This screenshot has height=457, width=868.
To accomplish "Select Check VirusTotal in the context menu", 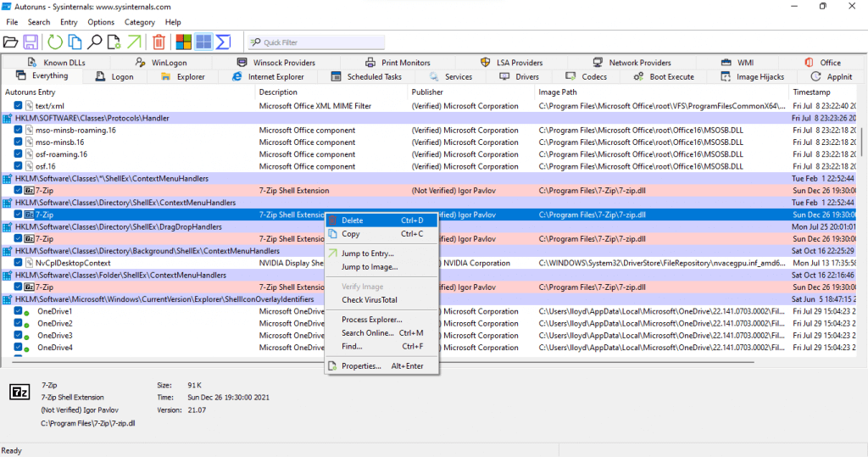I will (369, 300).
